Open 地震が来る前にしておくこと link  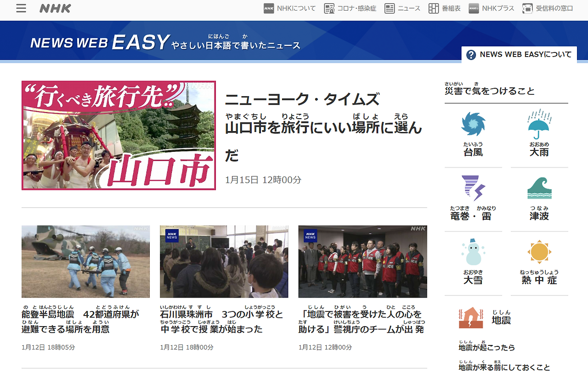coord(504,365)
